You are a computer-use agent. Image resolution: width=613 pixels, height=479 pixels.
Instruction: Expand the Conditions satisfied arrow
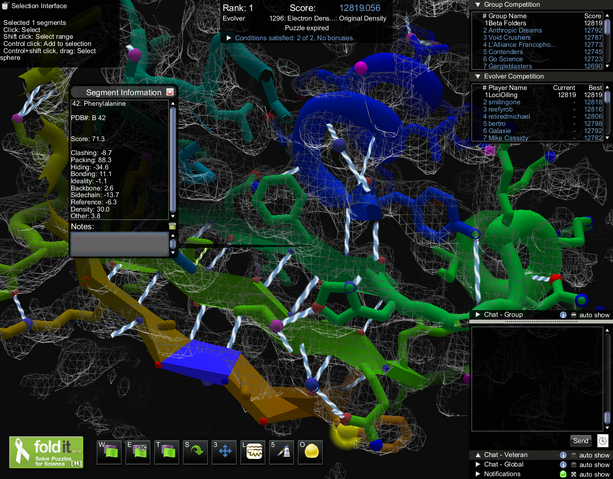[229, 38]
